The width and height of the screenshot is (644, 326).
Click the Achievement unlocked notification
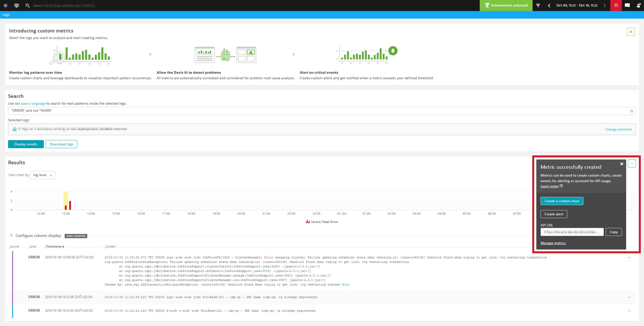point(506,5)
